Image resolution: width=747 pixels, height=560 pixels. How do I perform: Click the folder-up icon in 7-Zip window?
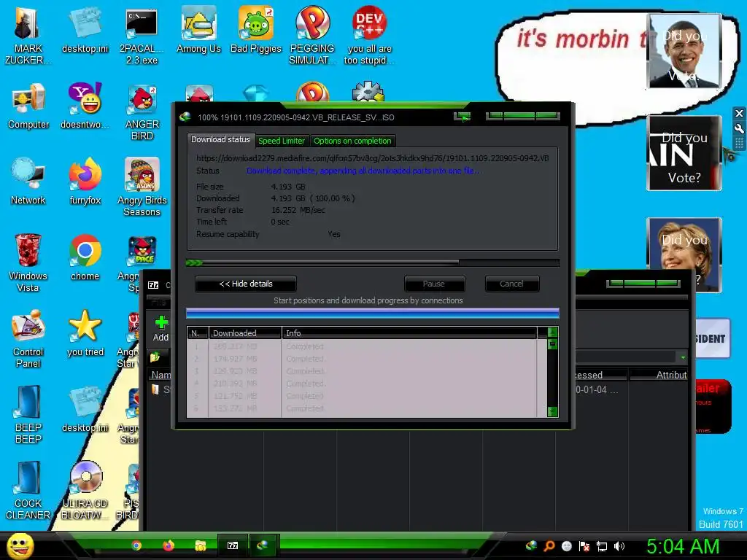pyautogui.click(x=155, y=356)
